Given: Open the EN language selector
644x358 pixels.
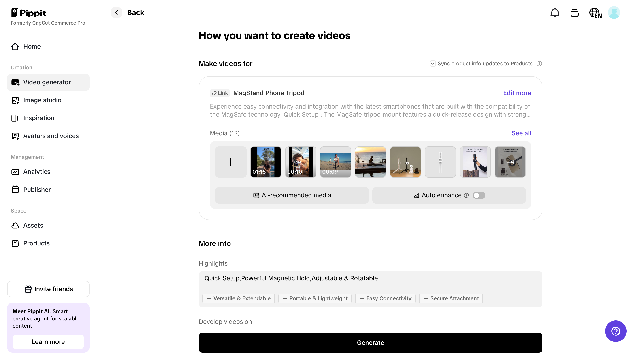Looking at the screenshot, I should point(595,12).
